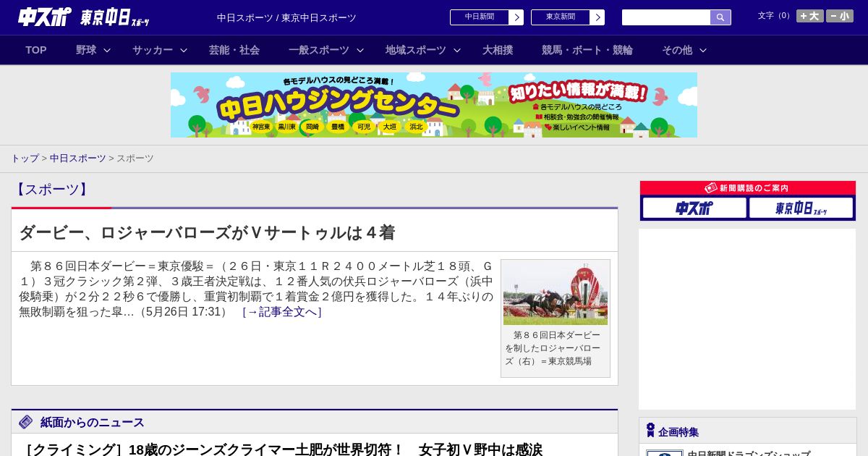Go to トップ breadcrumb link
The image size is (868, 456).
pos(25,159)
